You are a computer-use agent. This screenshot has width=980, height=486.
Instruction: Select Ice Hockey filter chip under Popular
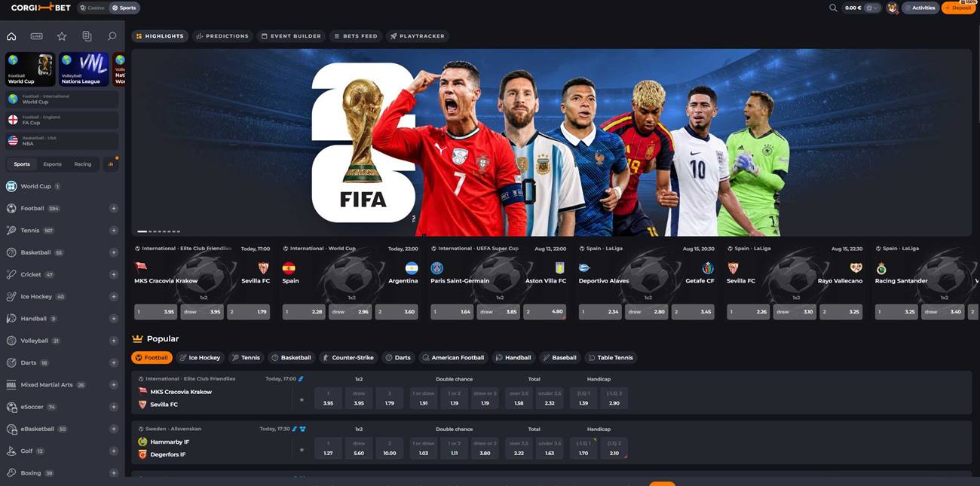pos(200,358)
